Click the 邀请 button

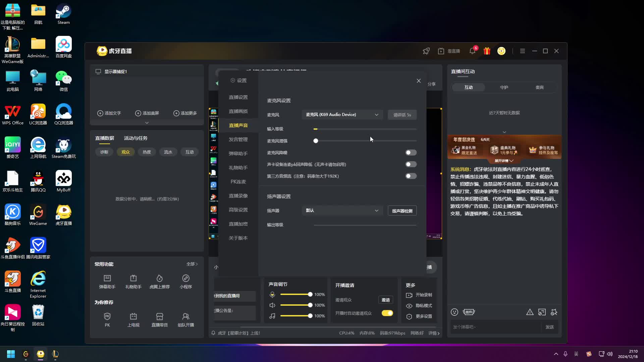click(x=385, y=300)
